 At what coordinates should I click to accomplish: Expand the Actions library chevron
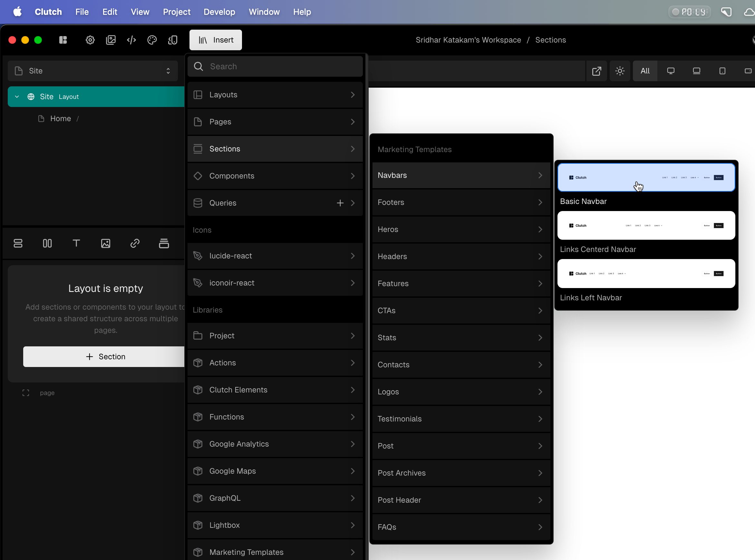[x=353, y=363]
